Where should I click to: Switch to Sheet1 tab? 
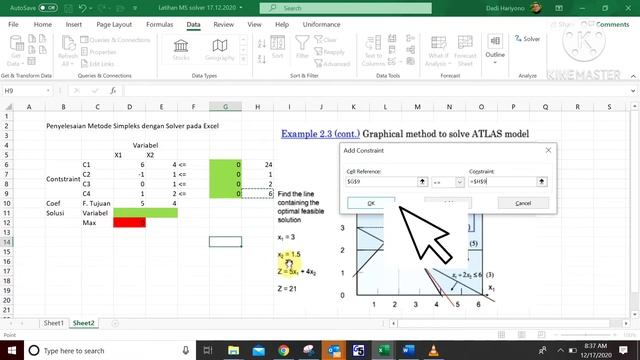(x=53, y=323)
